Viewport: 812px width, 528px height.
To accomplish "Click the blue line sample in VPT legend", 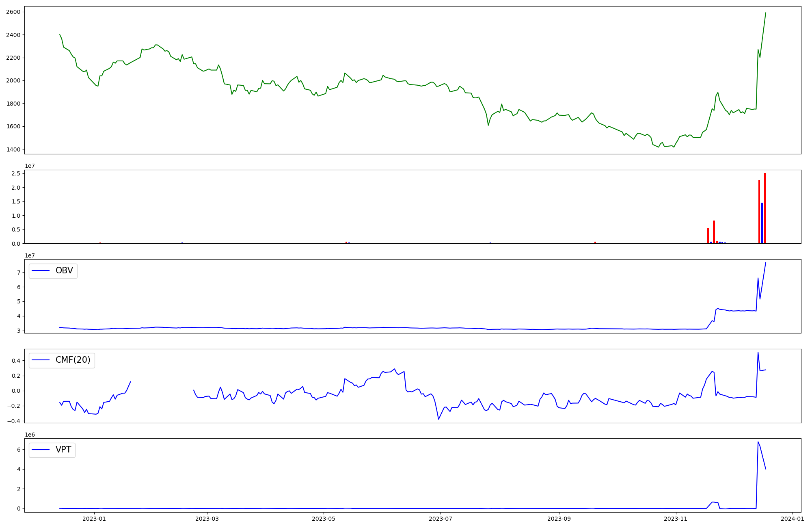I will [x=41, y=450].
